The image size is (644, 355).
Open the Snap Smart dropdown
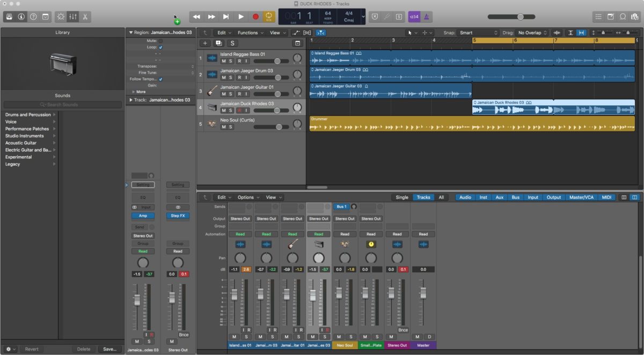(479, 33)
